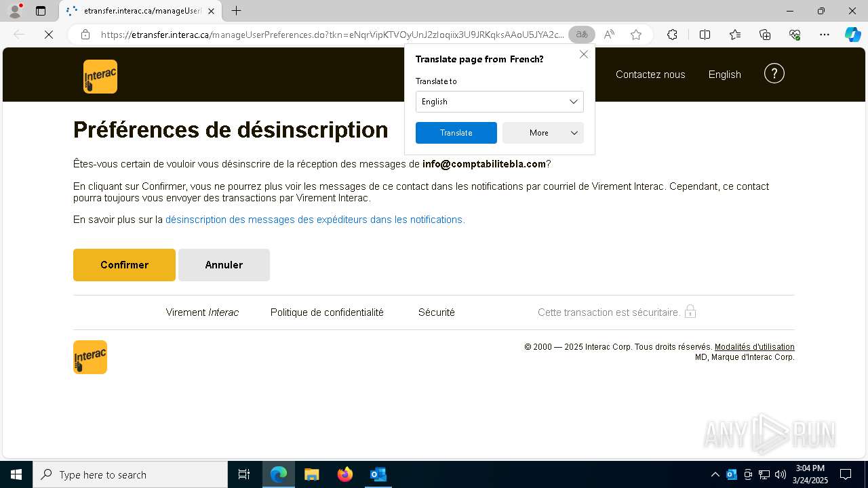
Task: Click the Préférences de désinscription heading
Action: 231,129
